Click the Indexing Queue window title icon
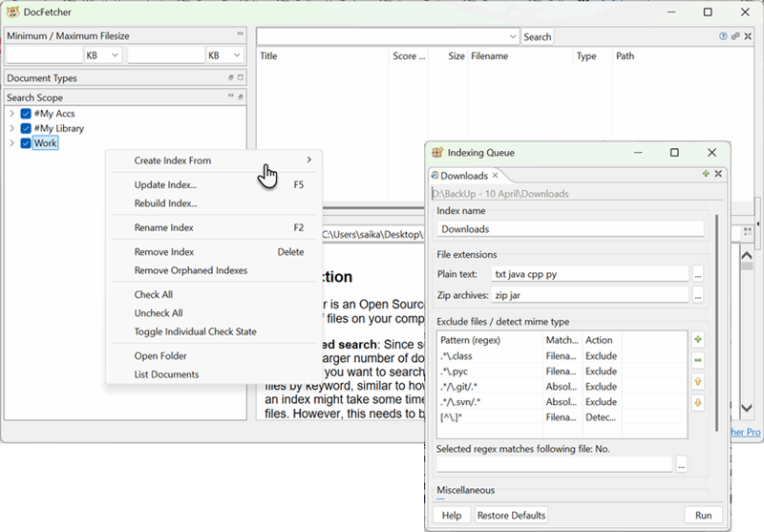Screen dimensions: 764x532 tap(437, 153)
